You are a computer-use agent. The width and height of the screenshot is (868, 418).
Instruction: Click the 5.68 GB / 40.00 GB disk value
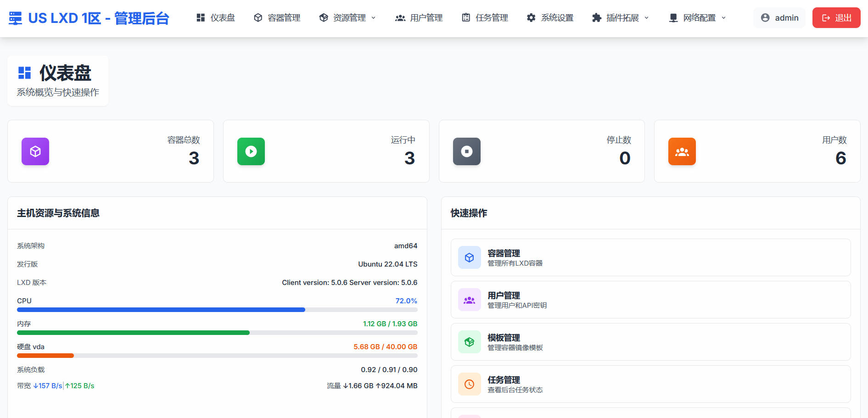[386, 347]
